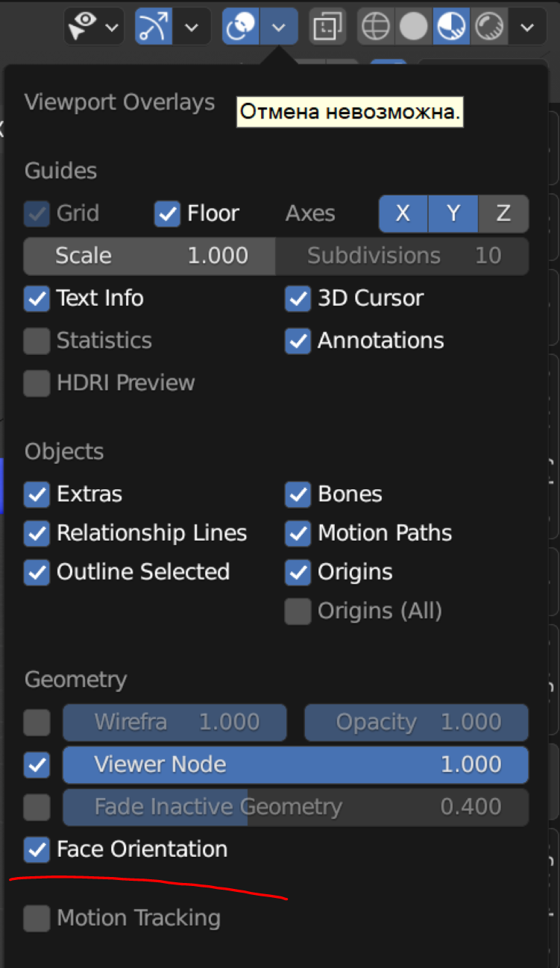560x968 pixels.
Task: Switch to wireframe shading mode
Action: (376, 27)
